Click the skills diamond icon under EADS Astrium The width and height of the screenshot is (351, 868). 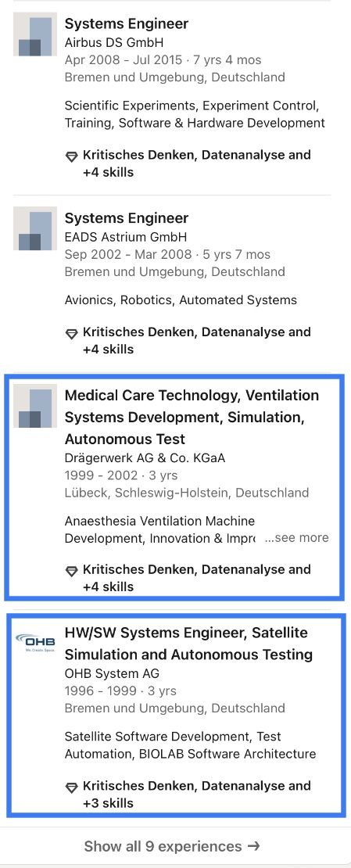(x=71, y=334)
